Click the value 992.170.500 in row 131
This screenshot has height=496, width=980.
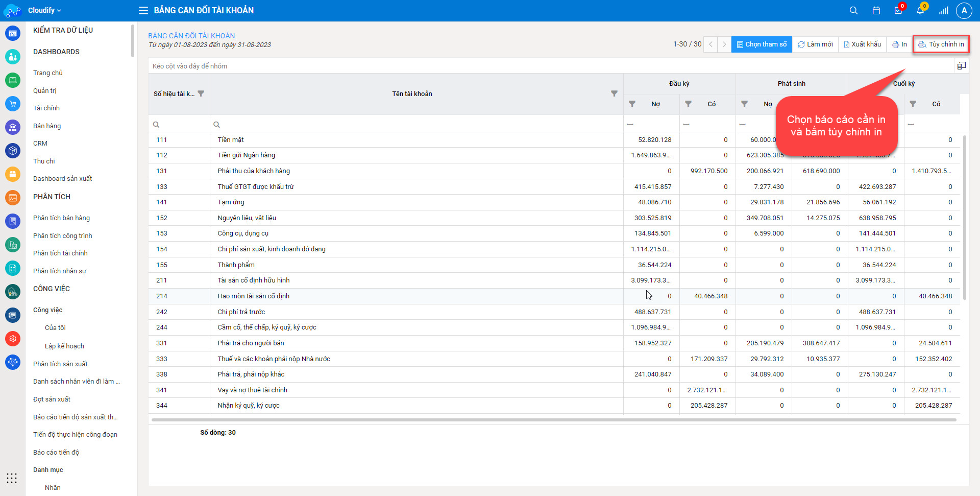pyautogui.click(x=709, y=171)
